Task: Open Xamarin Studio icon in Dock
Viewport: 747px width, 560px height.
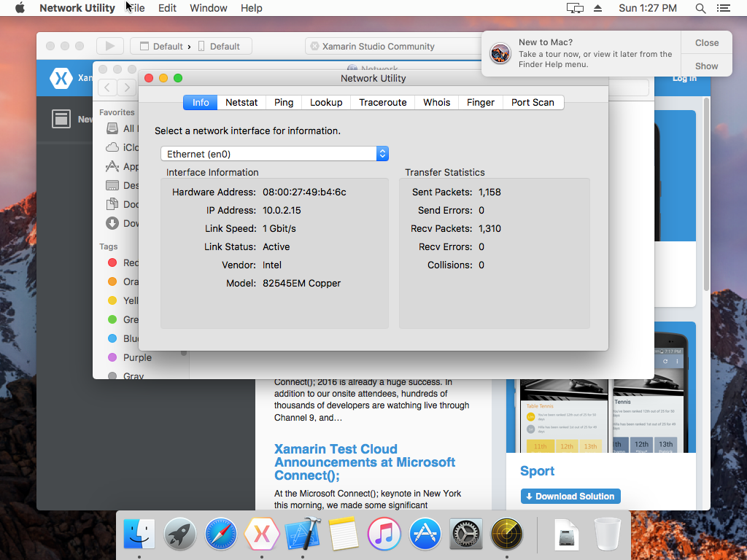Action: pyautogui.click(x=262, y=534)
